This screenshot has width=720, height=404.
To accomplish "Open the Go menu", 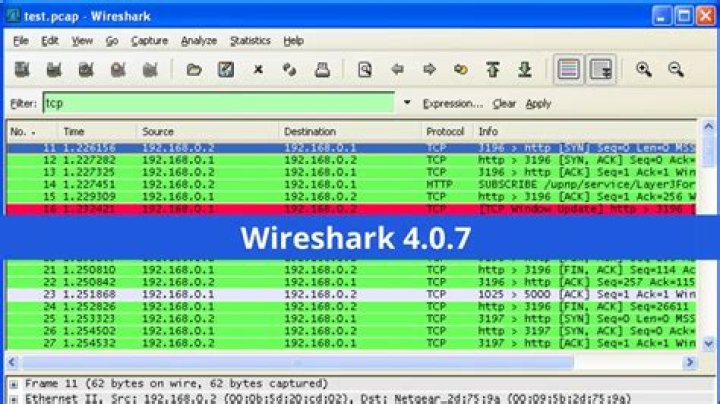I will click(x=112, y=41).
